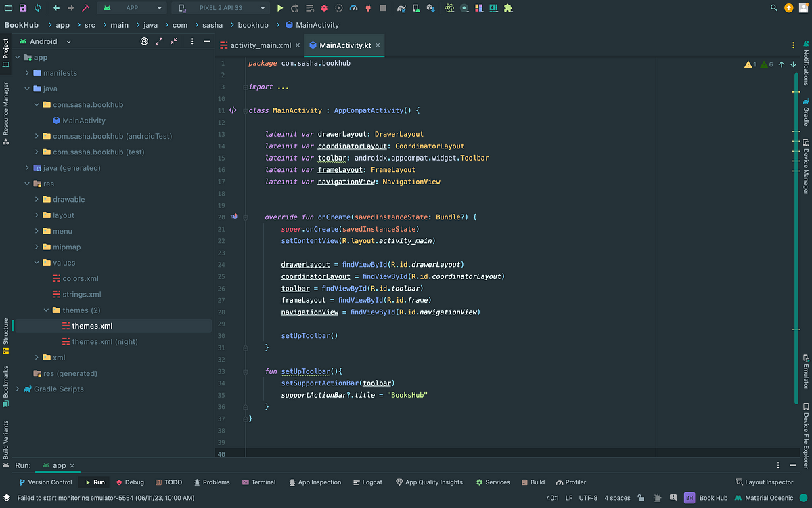
Task: Click the Build hammer icon in the top toolbar
Action: click(86, 8)
